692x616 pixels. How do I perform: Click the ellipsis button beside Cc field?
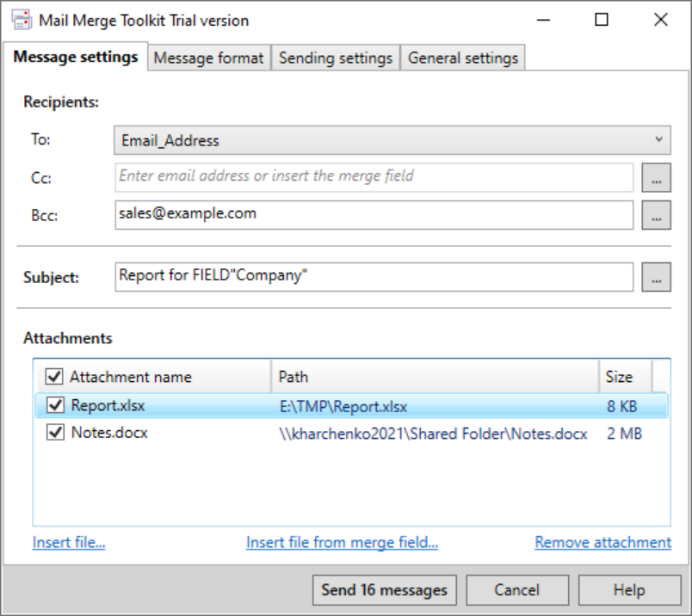656,178
